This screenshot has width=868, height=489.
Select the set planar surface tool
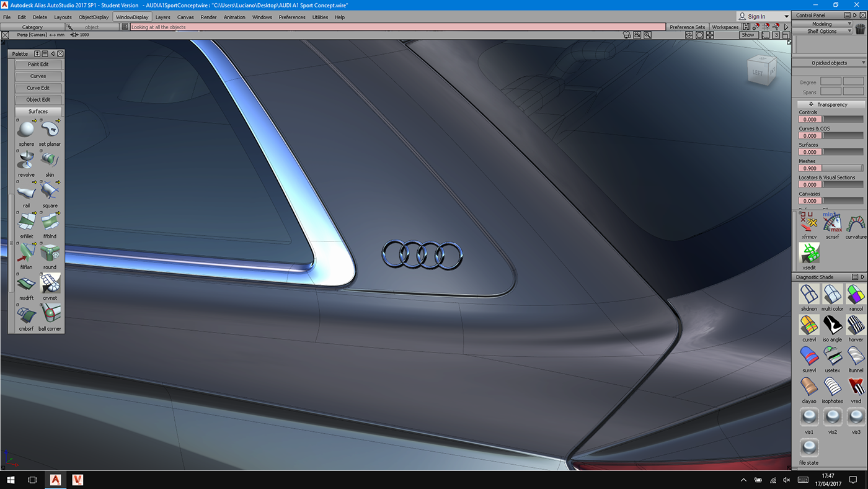(50, 130)
